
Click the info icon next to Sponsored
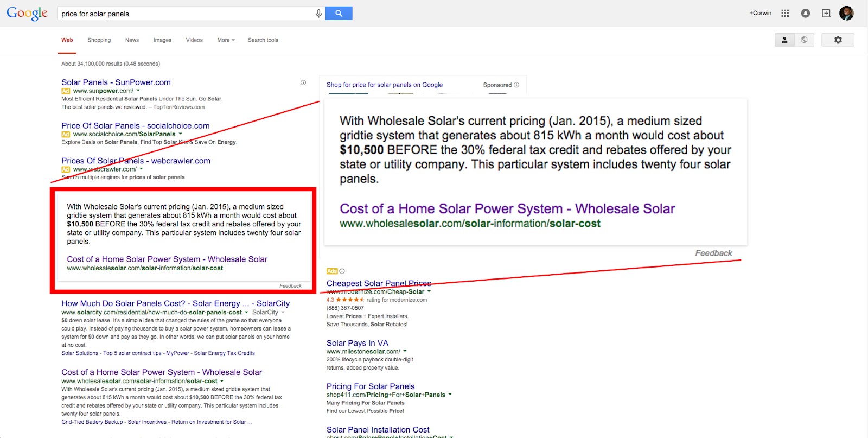516,85
